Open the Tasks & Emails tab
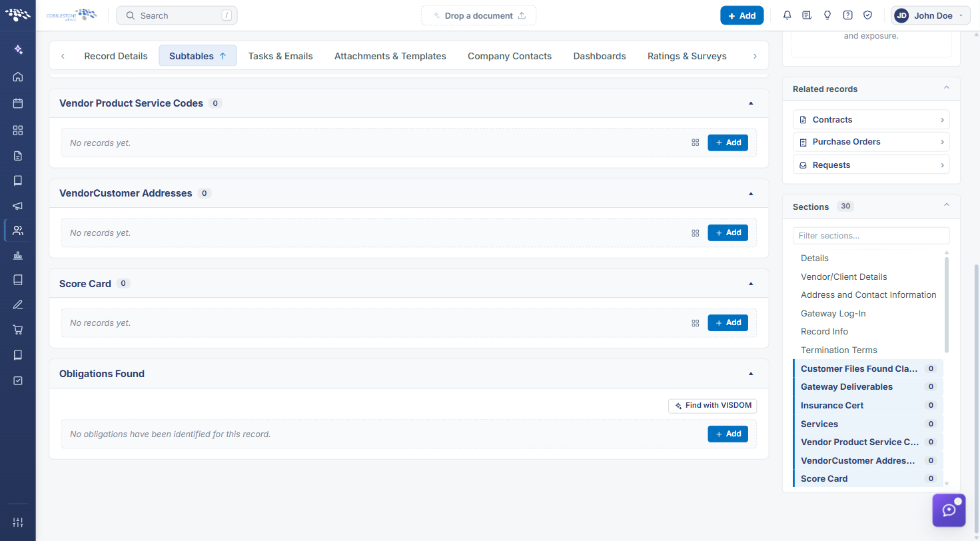Viewport: 980px width, 541px height. pyautogui.click(x=280, y=56)
